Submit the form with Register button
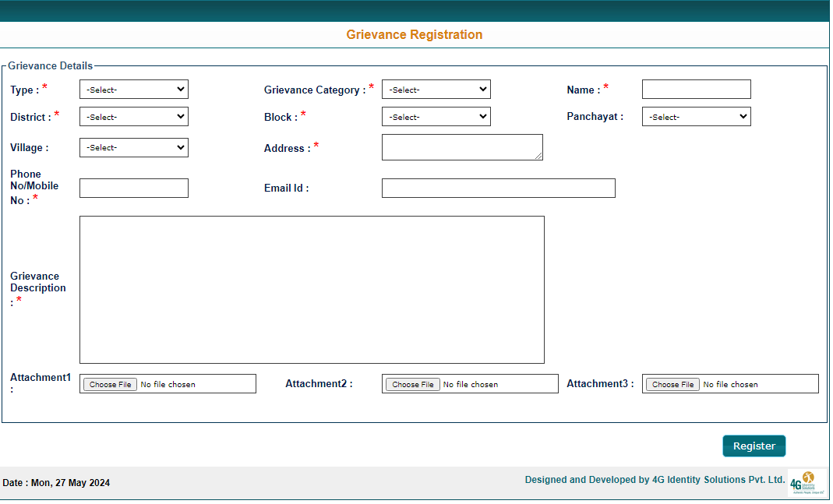 pos(754,446)
